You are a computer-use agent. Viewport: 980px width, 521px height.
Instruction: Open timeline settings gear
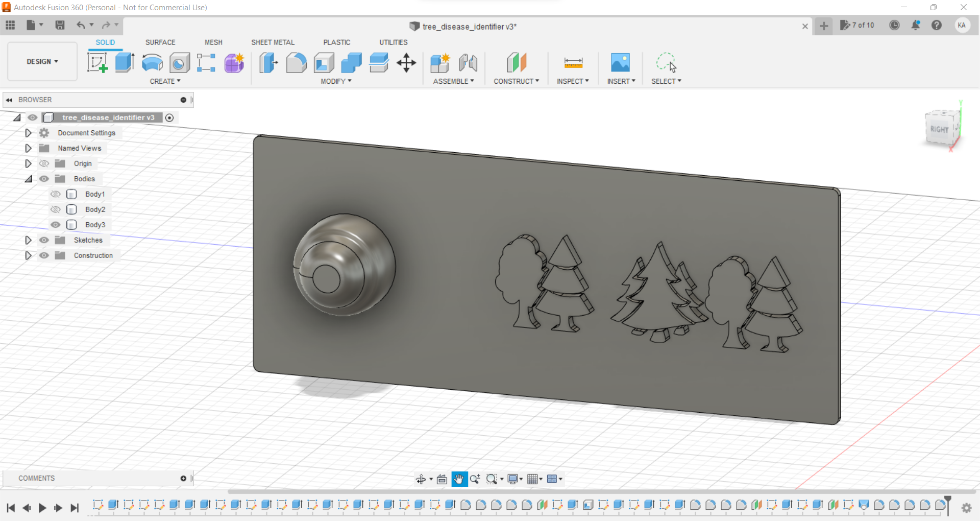pos(966,508)
